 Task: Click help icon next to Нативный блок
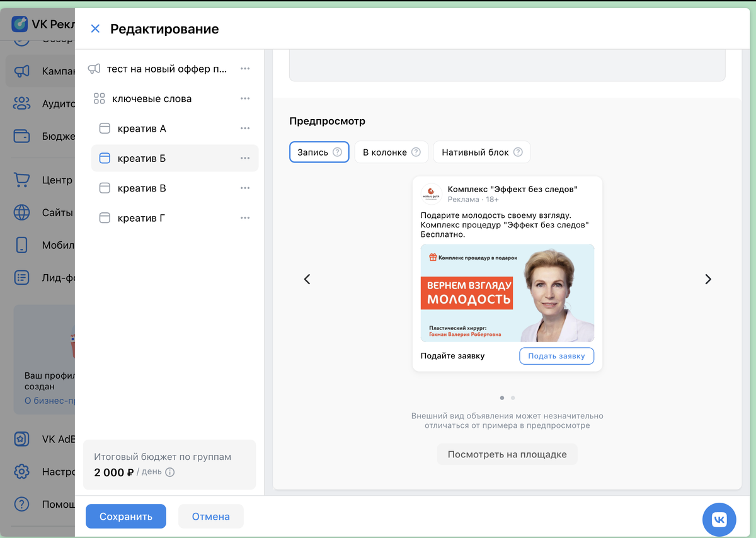pos(518,152)
